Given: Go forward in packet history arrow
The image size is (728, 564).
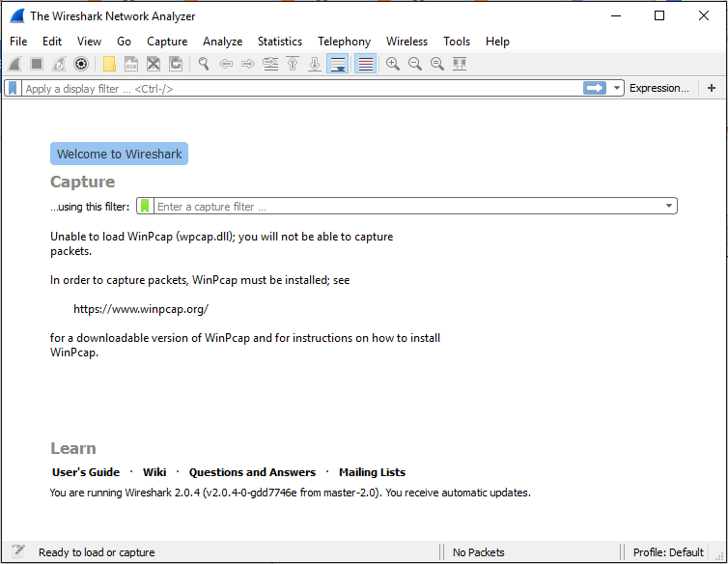Looking at the screenshot, I should point(248,64).
